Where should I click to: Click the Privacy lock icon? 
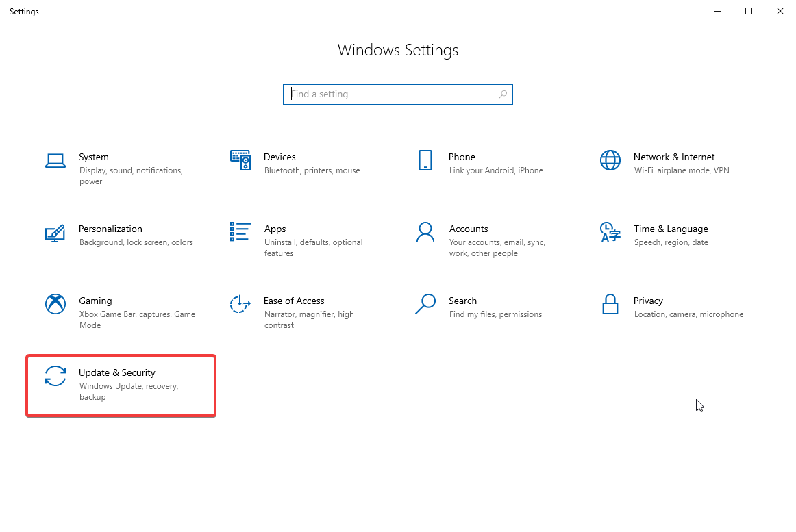(x=610, y=304)
